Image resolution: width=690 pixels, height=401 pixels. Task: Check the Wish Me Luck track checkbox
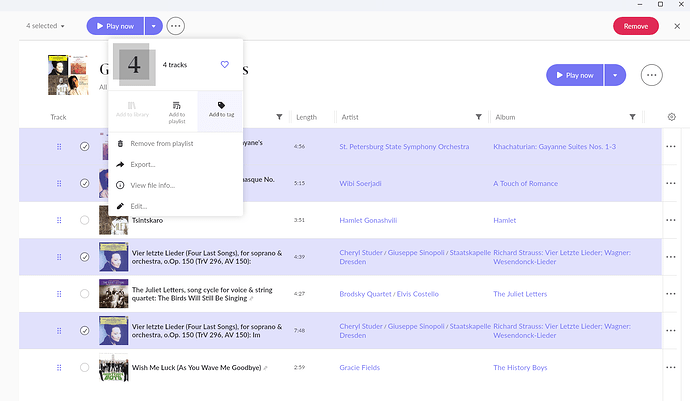[84, 368]
